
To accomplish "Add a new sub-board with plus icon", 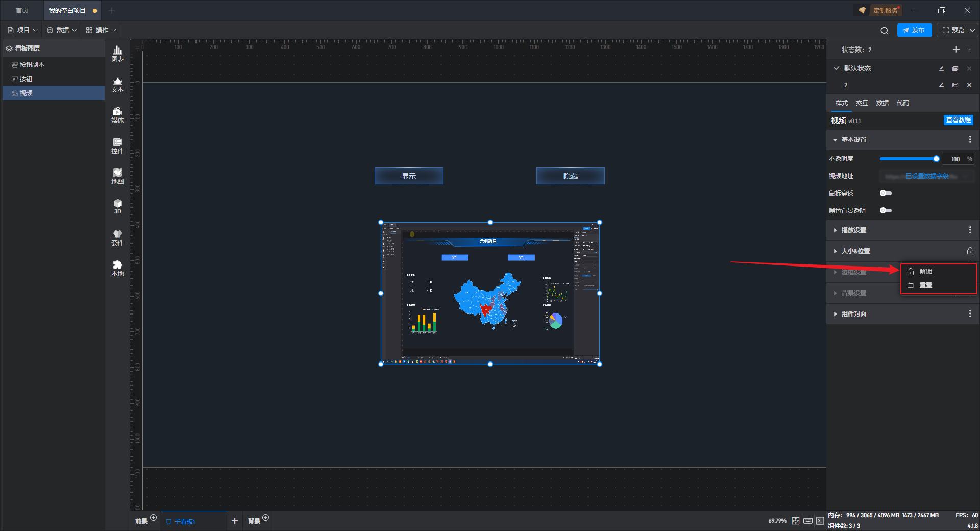I will point(235,521).
